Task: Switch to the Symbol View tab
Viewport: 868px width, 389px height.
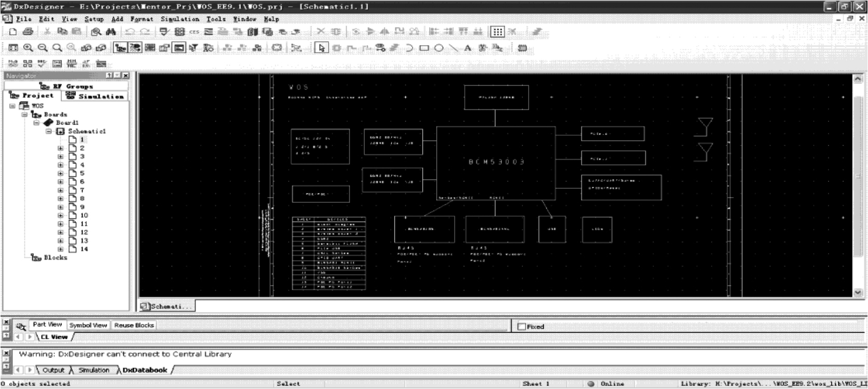Action: click(88, 325)
